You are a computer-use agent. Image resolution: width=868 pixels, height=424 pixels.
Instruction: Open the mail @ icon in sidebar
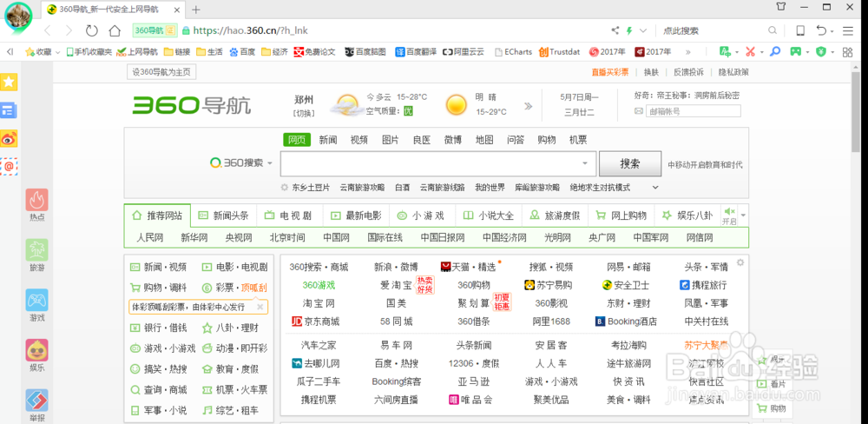pos(9,165)
